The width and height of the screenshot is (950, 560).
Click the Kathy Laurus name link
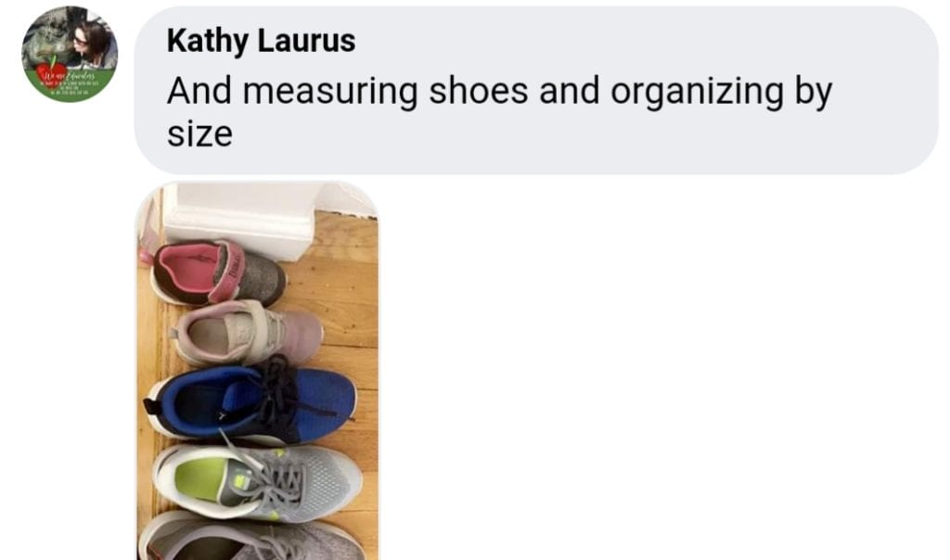pos(261,41)
